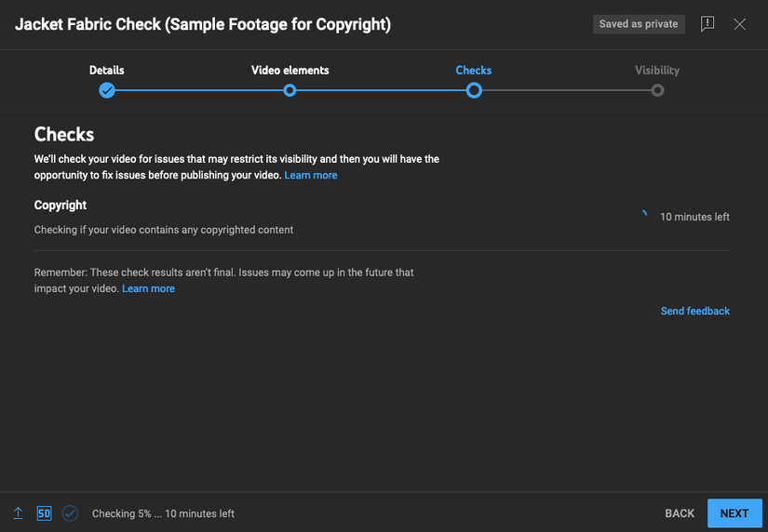This screenshot has width=768, height=532.
Task: Click the Copyright section heading
Action: pyautogui.click(x=61, y=205)
